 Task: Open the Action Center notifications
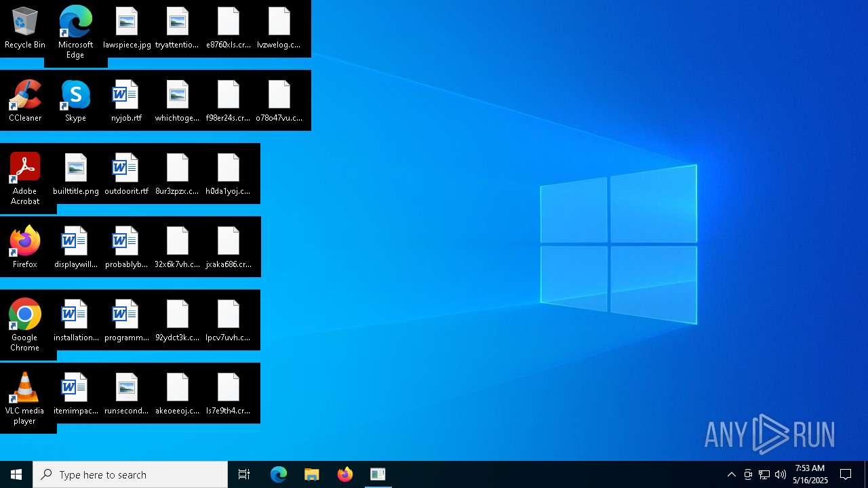846,474
